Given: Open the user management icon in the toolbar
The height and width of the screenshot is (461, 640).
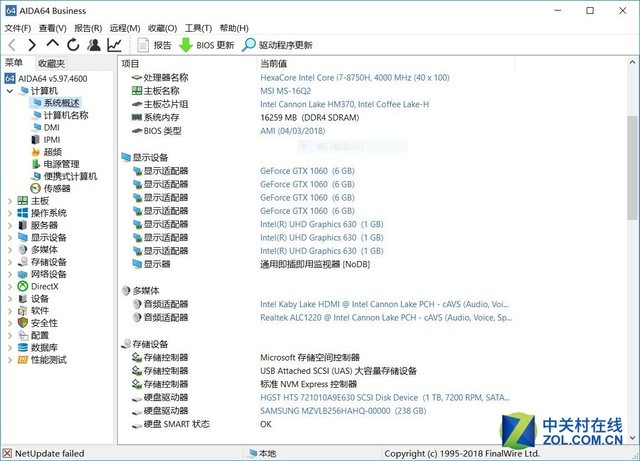Looking at the screenshot, I should coord(94,45).
